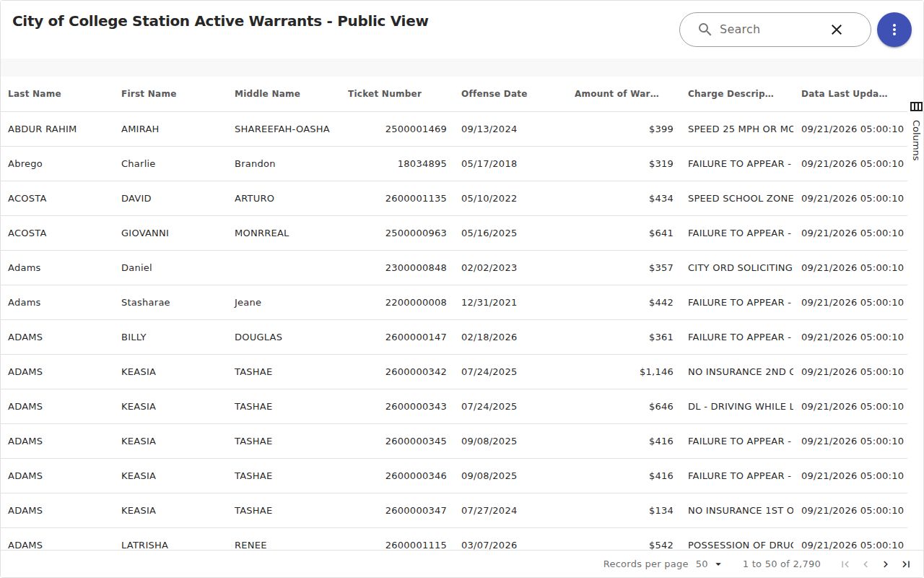
Task: Open the Columns side panel
Action: 916,131
